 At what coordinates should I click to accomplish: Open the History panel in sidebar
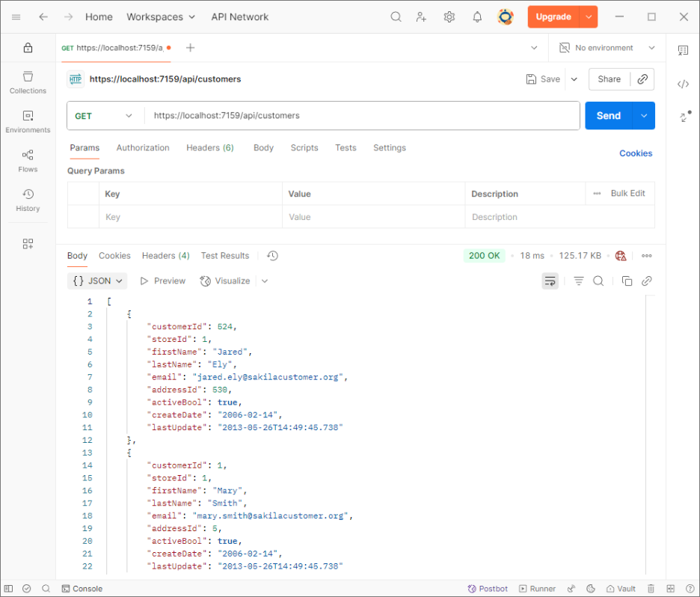click(28, 200)
